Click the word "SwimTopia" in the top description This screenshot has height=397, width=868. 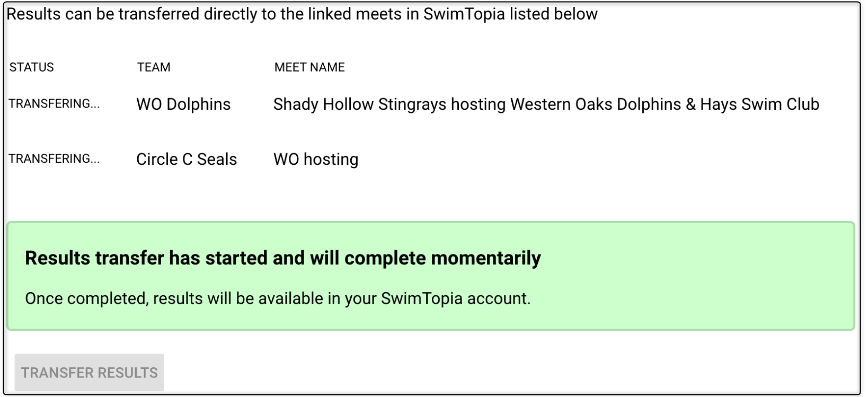(x=464, y=14)
